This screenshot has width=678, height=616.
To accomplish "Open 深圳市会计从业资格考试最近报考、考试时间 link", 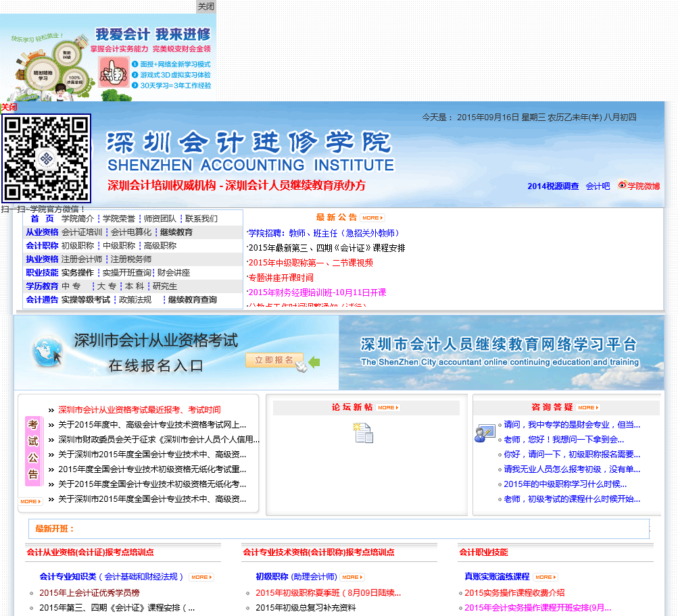I will click(139, 410).
